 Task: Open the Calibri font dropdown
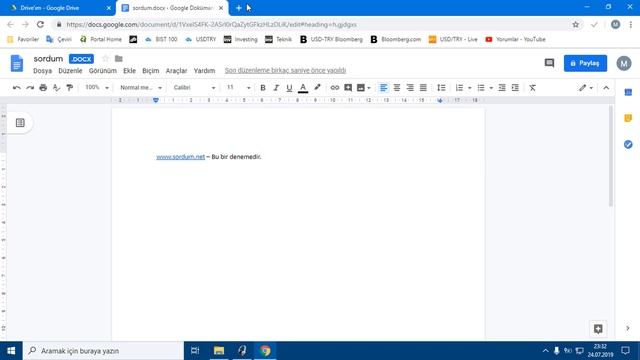point(194,87)
